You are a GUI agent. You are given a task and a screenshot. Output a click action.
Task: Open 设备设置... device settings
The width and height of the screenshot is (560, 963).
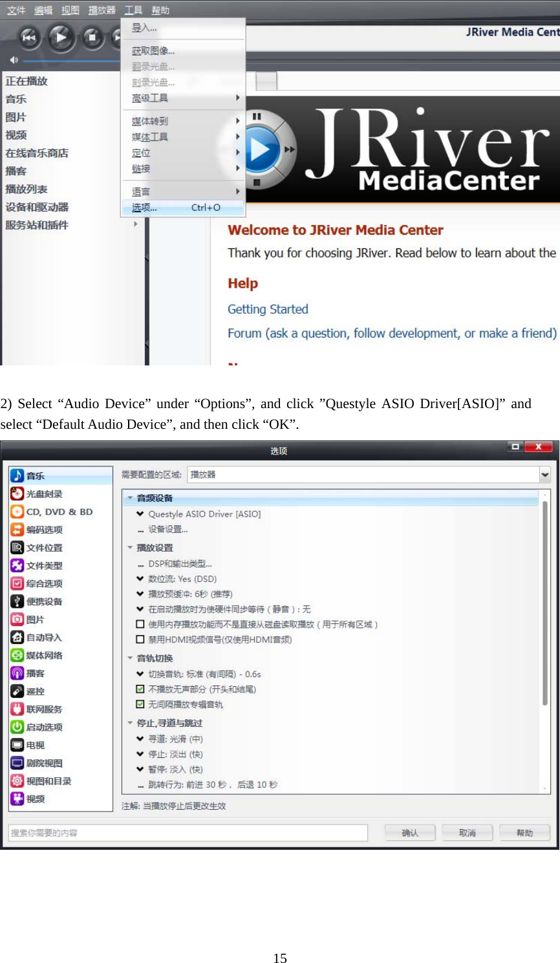coord(168,529)
